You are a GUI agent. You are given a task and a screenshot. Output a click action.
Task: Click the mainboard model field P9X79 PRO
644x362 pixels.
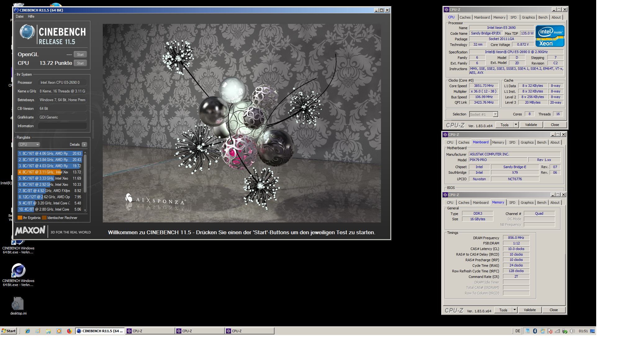coord(498,160)
